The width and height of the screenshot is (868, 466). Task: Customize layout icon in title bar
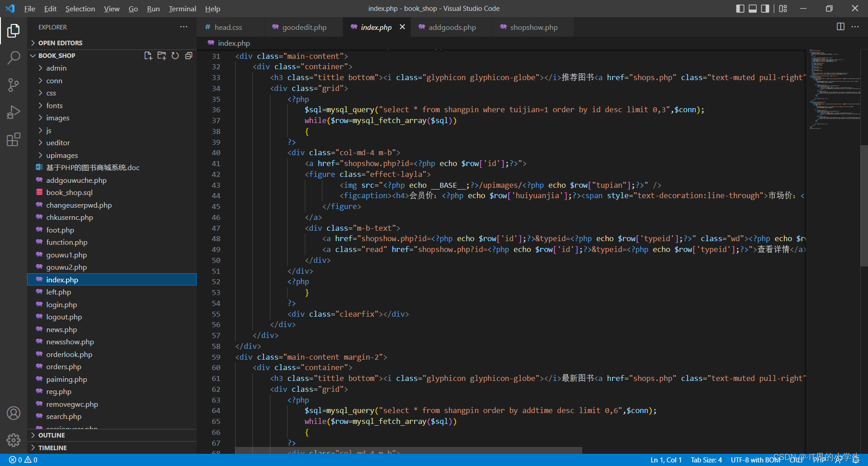[x=783, y=9]
